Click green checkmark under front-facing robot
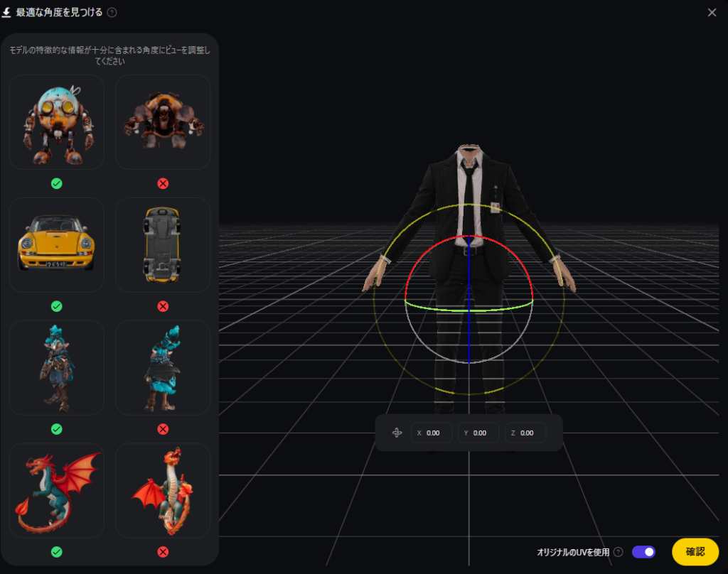The width and height of the screenshot is (728, 574). pyautogui.click(x=57, y=184)
